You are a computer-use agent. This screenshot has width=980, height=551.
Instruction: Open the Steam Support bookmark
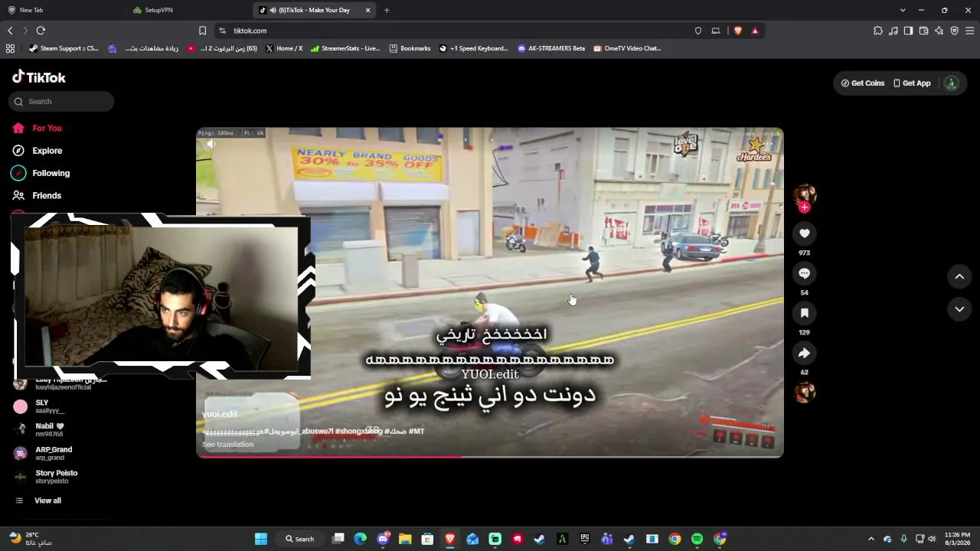pyautogui.click(x=64, y=48)
